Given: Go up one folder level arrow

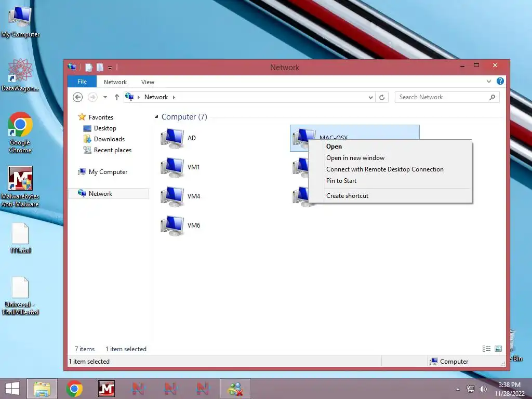Looking at the screenshot, I should coord(117,97).
